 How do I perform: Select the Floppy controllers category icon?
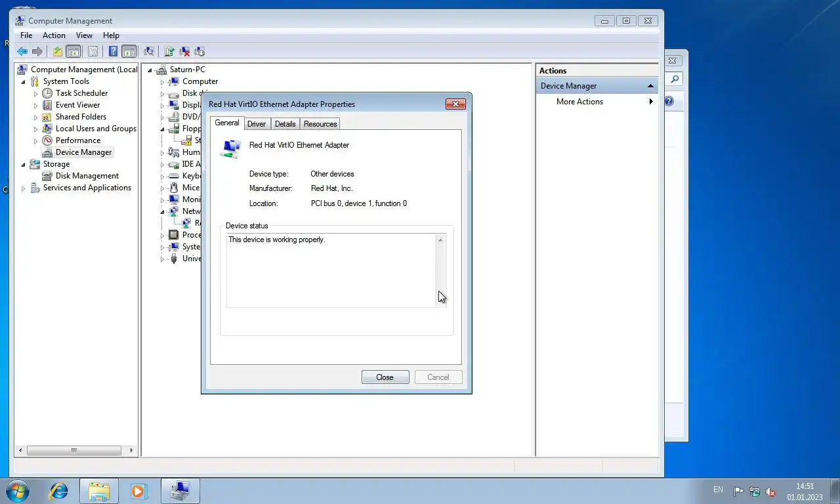(173, 129)
